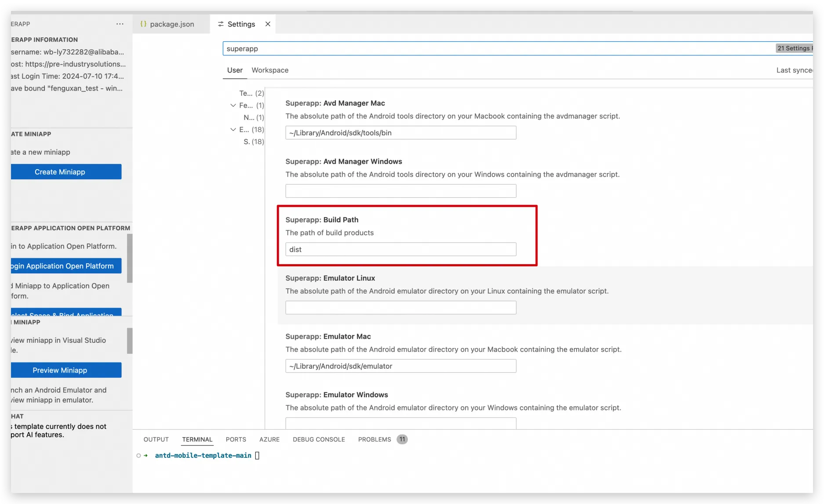
Task: Collapse the SUPERAPP INFORMATION section header
Action: [x=44, y=40]
